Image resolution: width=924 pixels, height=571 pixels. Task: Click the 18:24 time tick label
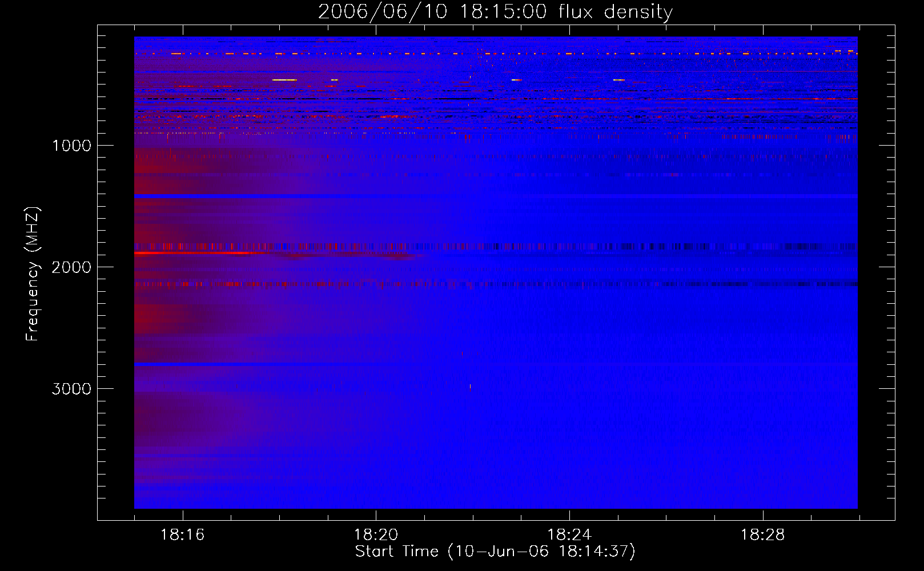click(569, 535)
